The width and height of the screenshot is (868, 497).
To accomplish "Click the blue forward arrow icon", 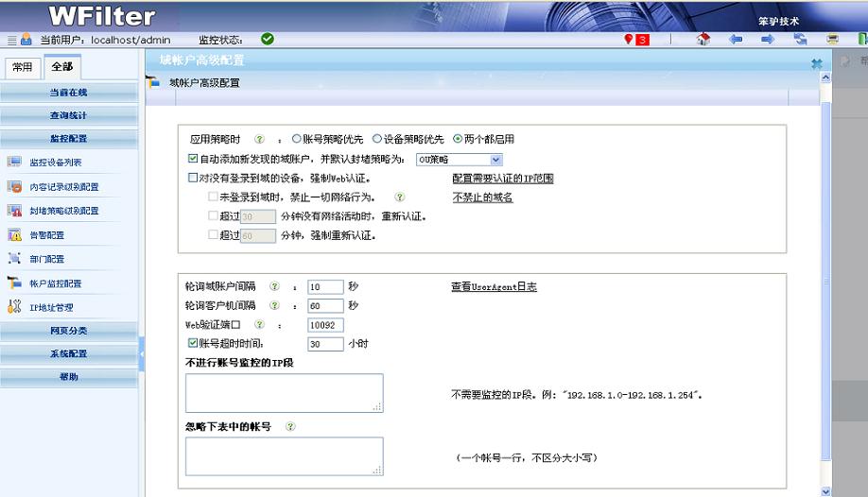I will click(x=768, y=40).
